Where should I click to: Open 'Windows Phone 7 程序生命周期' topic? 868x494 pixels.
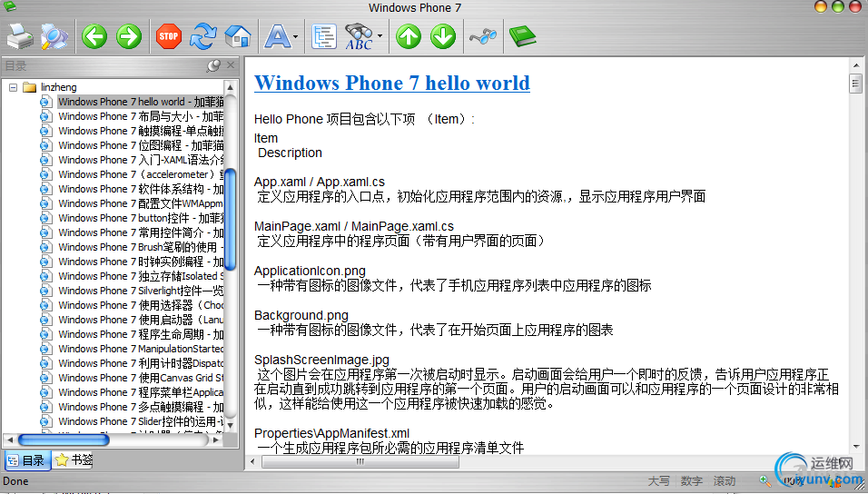click(x=141, y=334)
